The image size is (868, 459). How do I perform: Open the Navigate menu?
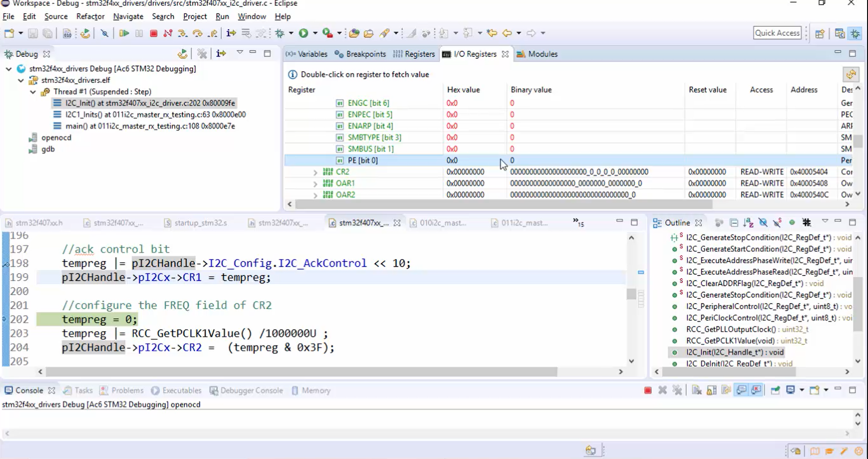[128, 16]
